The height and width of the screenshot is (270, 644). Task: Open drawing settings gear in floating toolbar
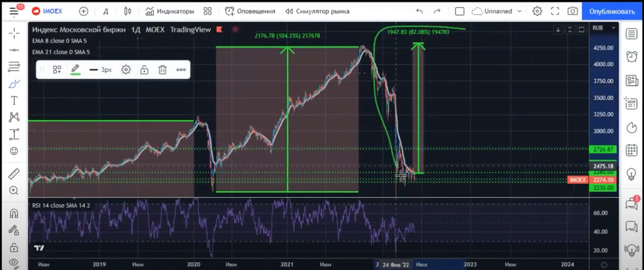pyautogui.click(x=126, y=70)
